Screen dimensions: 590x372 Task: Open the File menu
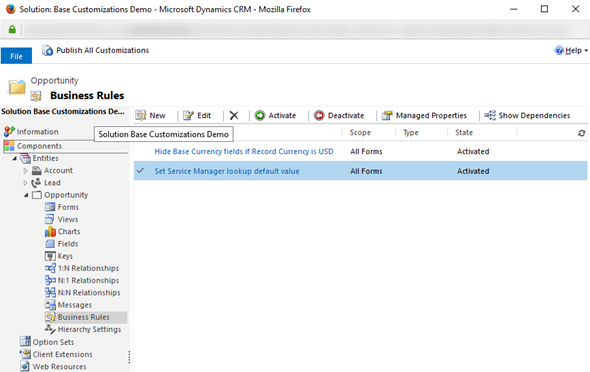[x=16, y=56]
